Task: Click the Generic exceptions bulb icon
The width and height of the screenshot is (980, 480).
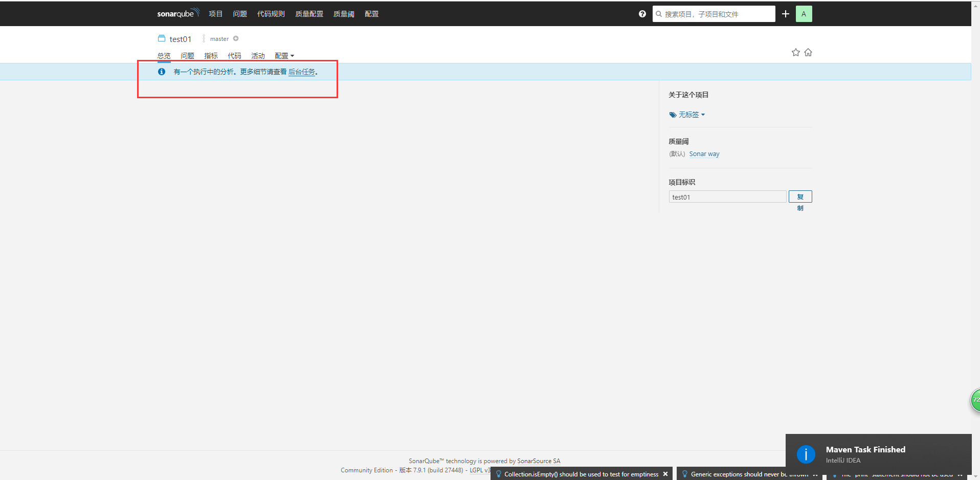Action: (685, 474)
